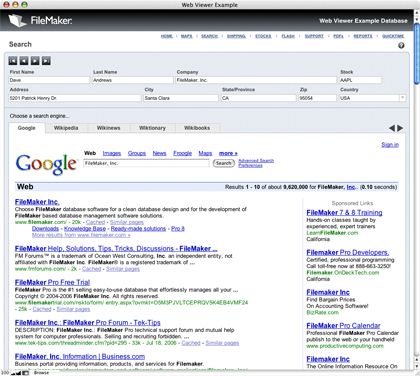Click in the City field
The image size is (420, 376).
coord(181,98)
